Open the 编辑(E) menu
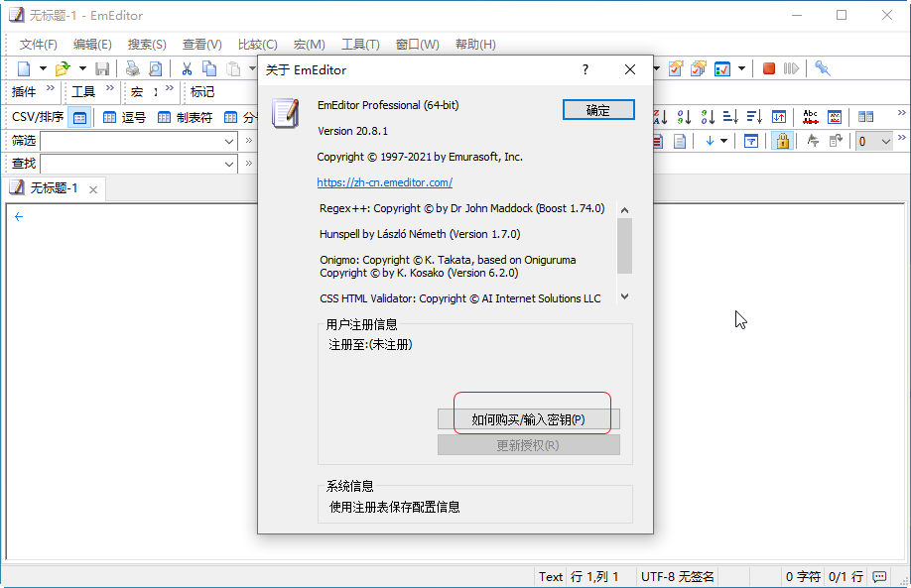This screenshot has height=588, width=911. tap(92, 45)
